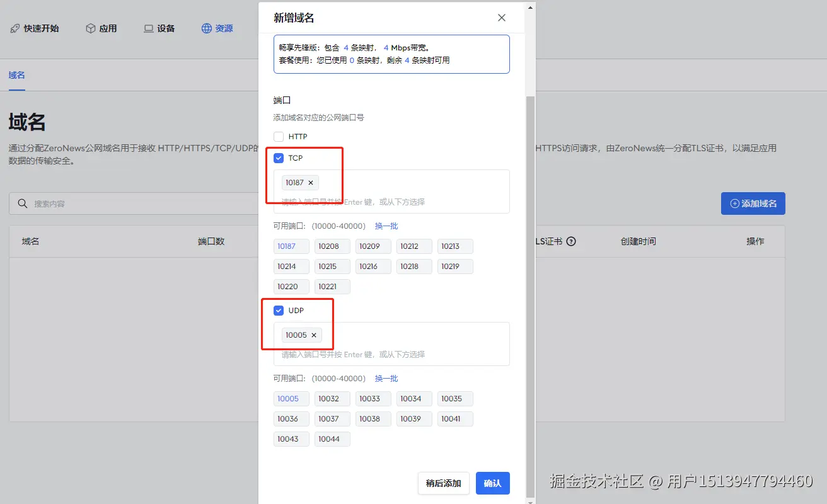Select available UDP port 10039
Viewport: 827px width, 504px height.
pos(414,419)
